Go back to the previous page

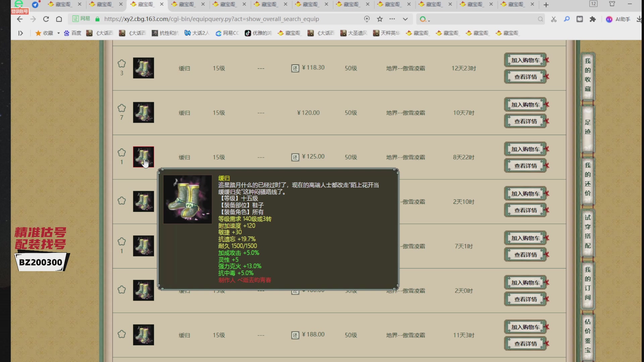pos(20,19)
